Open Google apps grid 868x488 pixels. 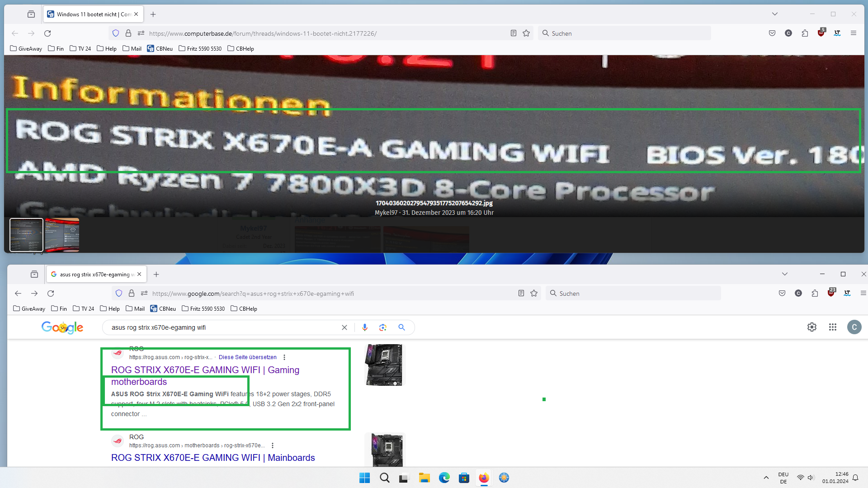pos(833,327)
